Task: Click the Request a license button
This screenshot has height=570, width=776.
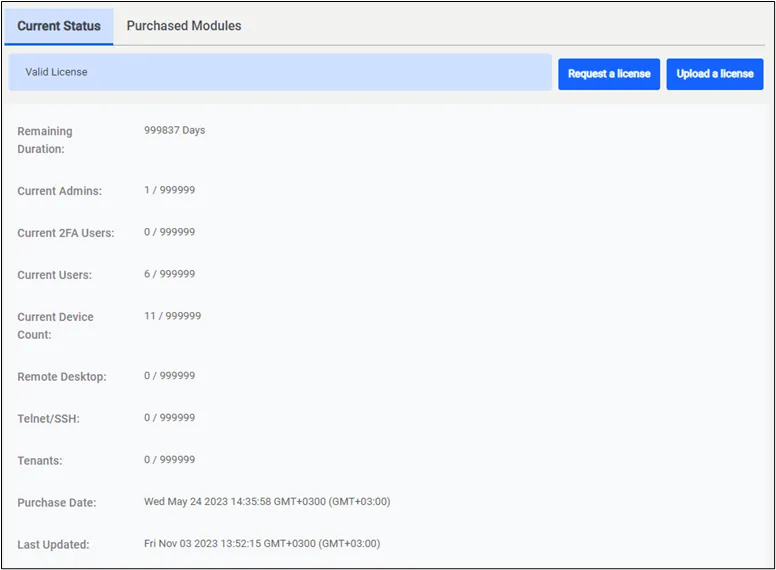Action: coord(609,74)
